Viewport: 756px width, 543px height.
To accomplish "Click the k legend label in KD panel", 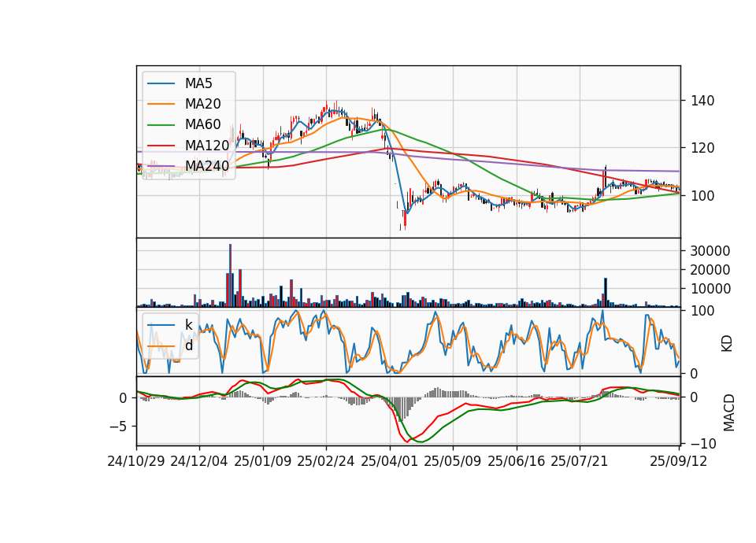I will (x=188, y=325).
